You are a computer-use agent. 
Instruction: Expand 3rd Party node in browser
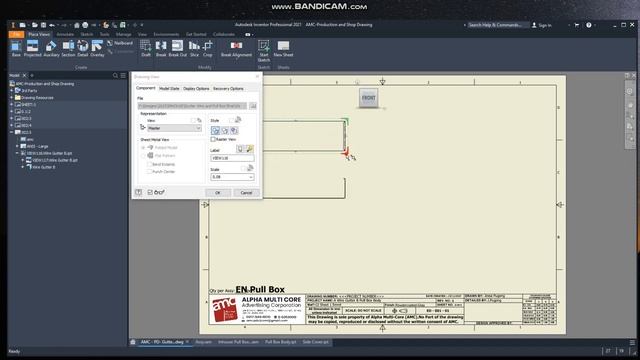11,91
